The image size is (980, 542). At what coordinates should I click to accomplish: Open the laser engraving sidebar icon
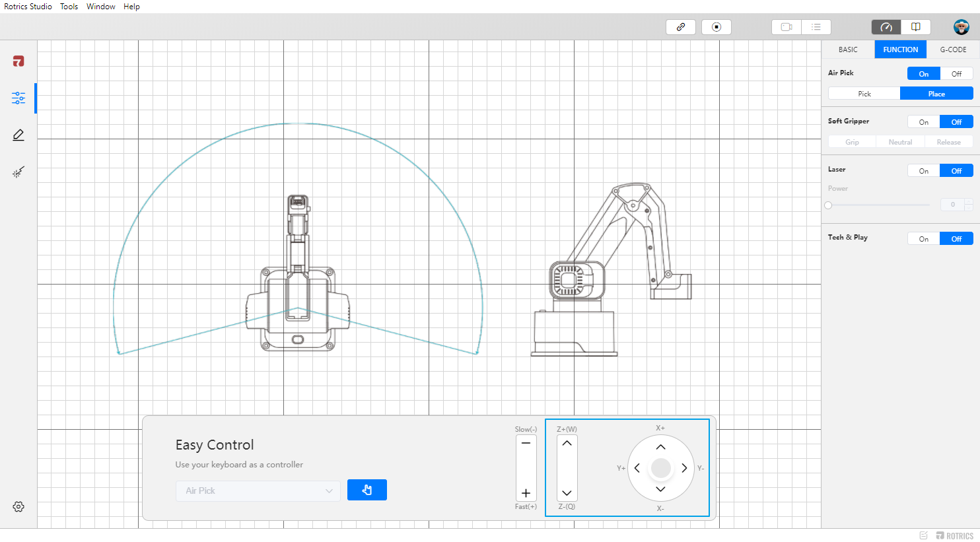click(x=18, y=172)
